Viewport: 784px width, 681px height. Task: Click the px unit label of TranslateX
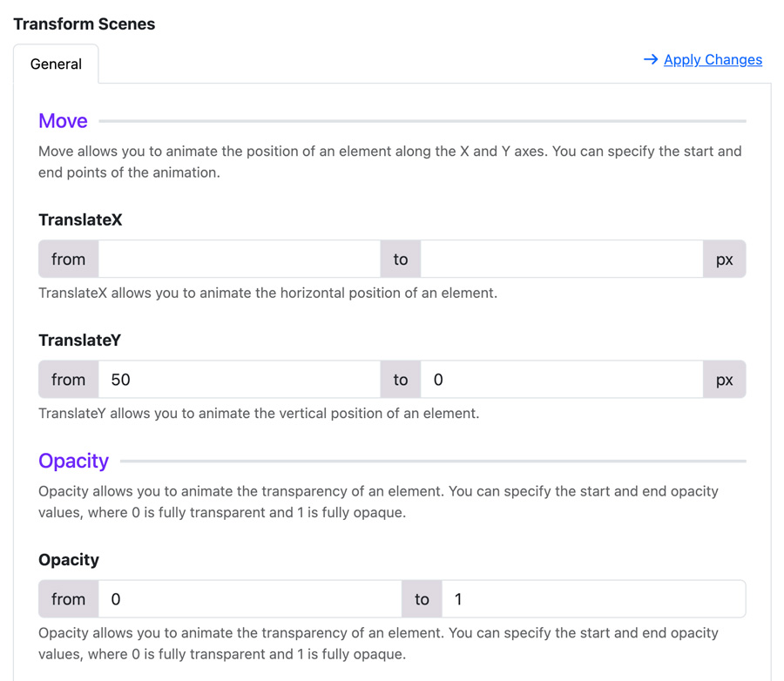point(725,259)
